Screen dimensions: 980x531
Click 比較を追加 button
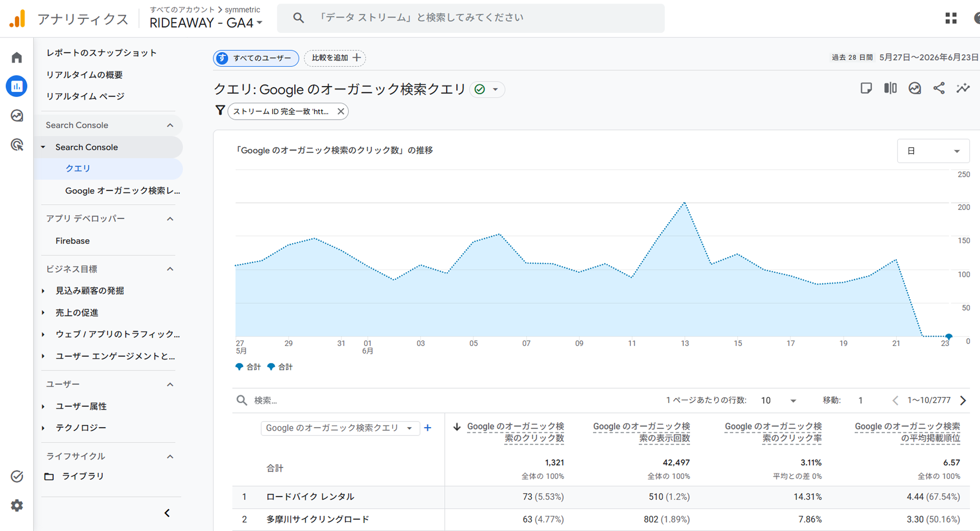335,58
